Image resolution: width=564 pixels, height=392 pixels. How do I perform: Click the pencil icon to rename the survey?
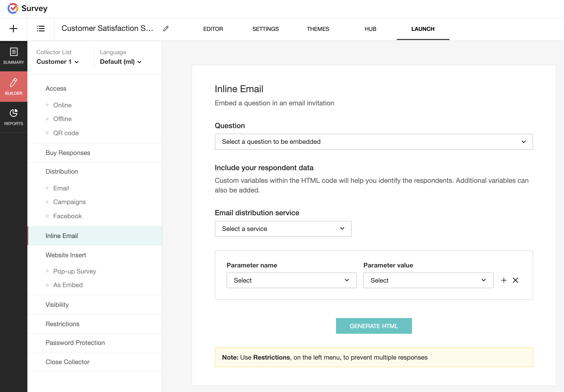(166, 29)
